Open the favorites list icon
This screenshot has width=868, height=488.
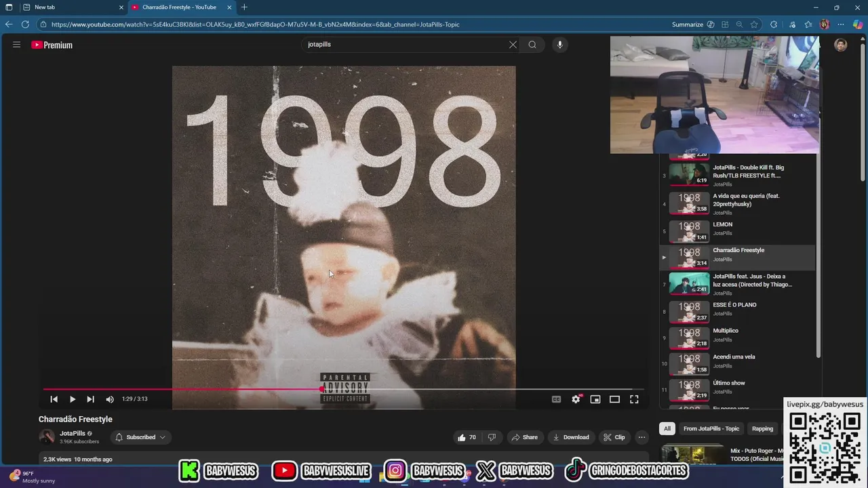[x=808, y=24]
